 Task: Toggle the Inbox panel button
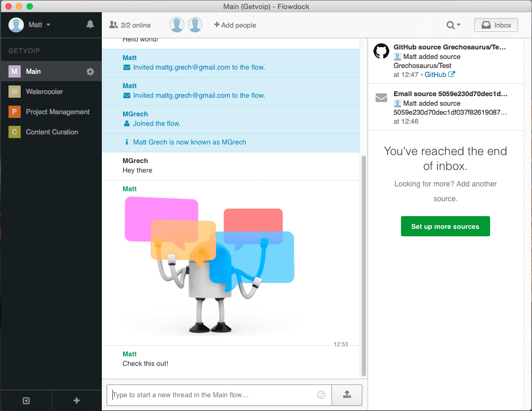[496, 25]
